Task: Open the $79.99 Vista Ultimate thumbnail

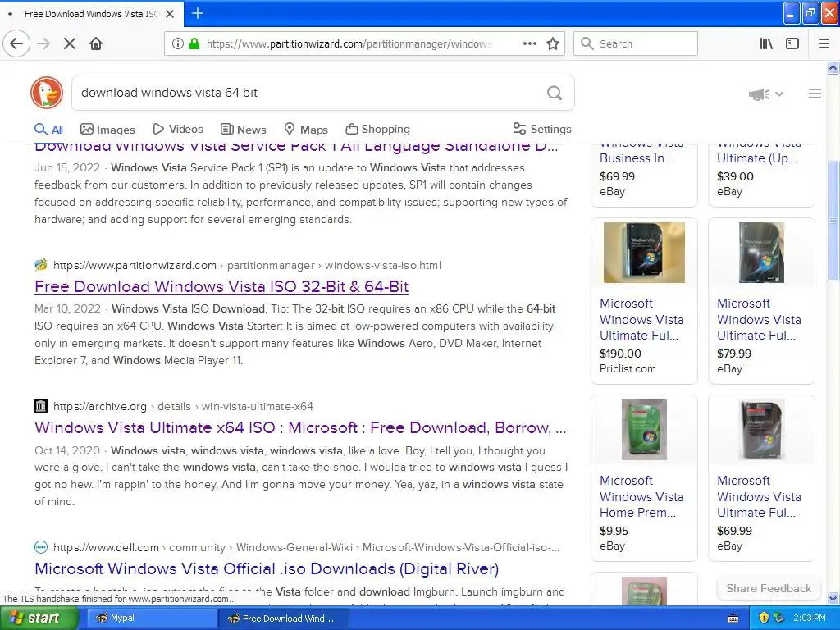Action: (x=761, y=253)
